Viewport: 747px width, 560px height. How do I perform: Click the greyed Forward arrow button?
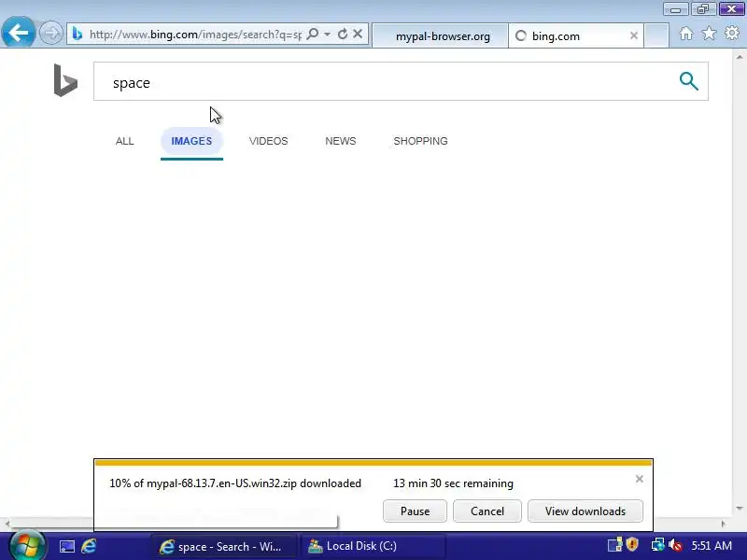coord(50,34)
